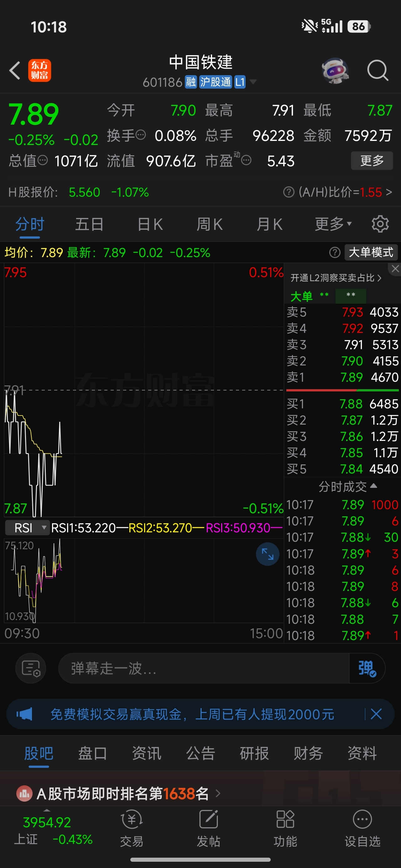Switch to 财务 tab
The width and height of the screenshot is (401, 868).
click(x=308, y=753)
